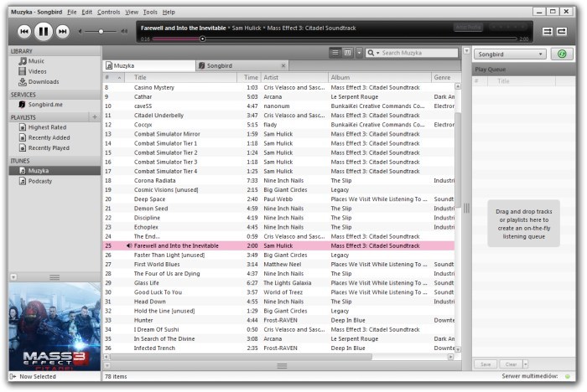Click the green refresh button
587x392 pixels.
(562, 54)
